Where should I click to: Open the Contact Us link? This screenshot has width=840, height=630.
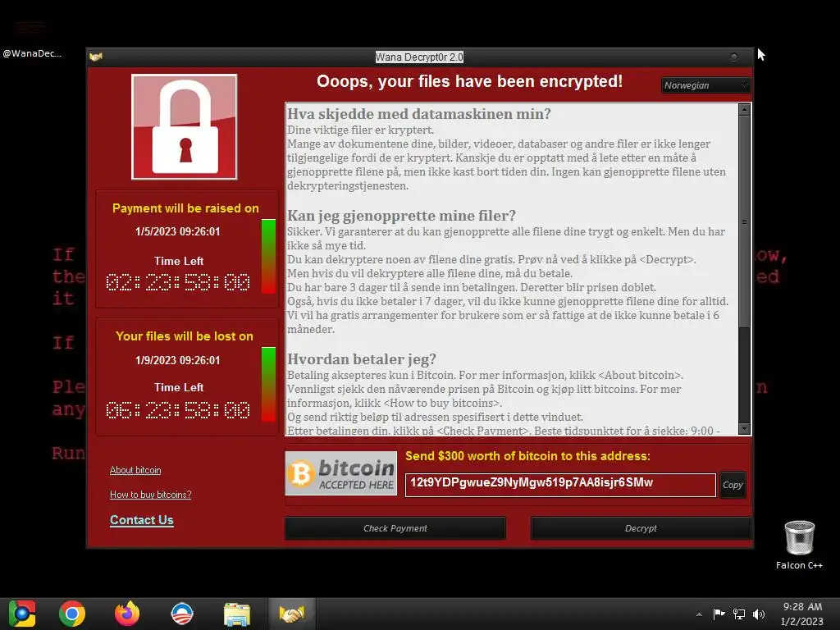[x=141, y=520]
